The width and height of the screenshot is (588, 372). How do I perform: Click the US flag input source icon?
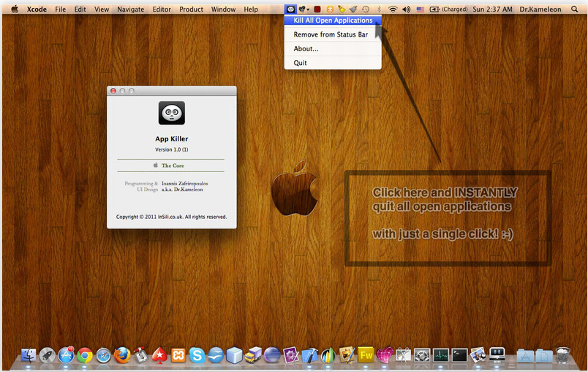(x=421, y=10)
